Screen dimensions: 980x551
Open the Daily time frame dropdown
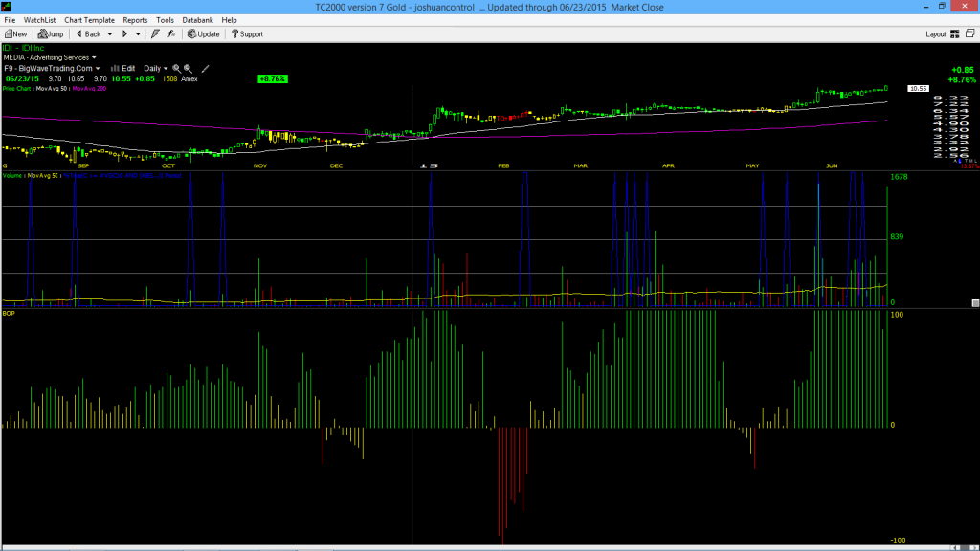point(156,69)
